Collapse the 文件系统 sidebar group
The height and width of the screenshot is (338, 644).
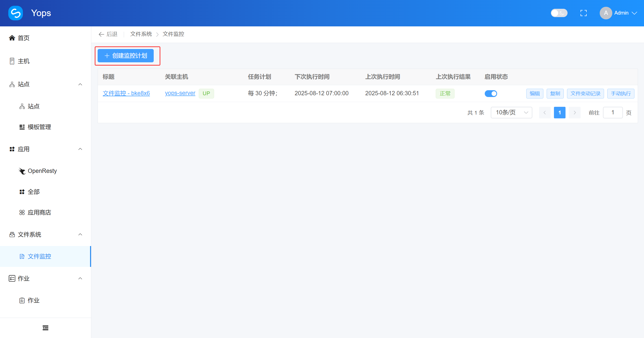click(x=80, y=234)
